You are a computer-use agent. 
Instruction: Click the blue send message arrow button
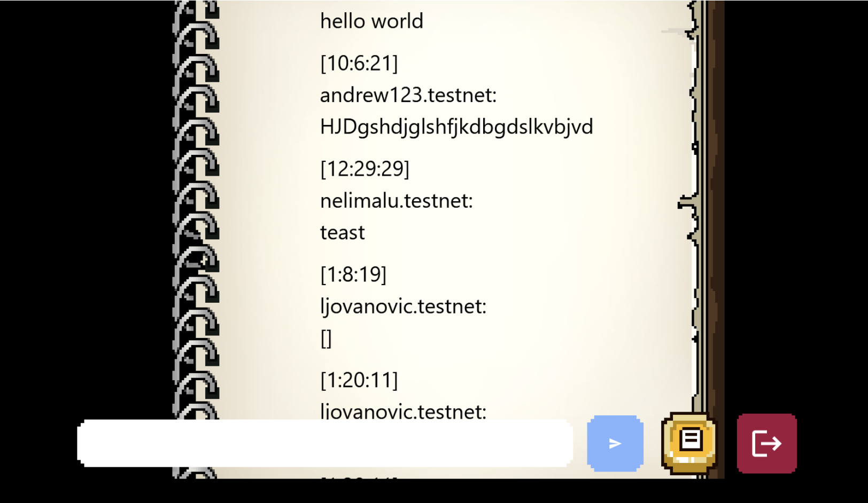pos(615,443)
